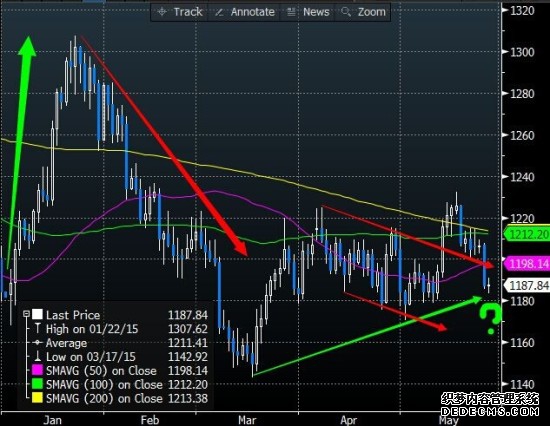Viewport: 550px width, 426px height.
Task: Click the white 1187.84 last price tag
Action: pos(527,285)
